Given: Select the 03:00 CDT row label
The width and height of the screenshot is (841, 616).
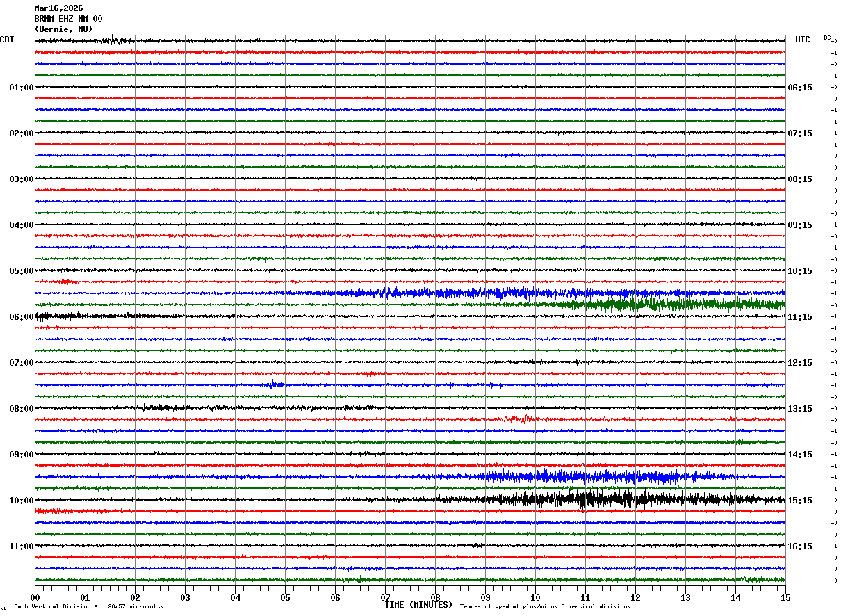Looking at the screenshot, I should click(22, 179).
